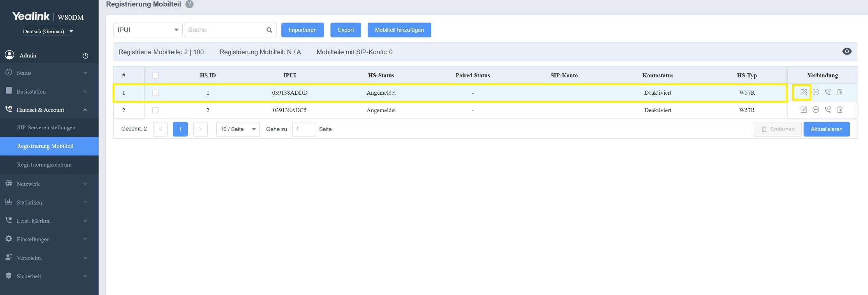Click the minus-circle icon for handset 2
The width and height of the screenshot is (868, 295).
click(815, 110)
